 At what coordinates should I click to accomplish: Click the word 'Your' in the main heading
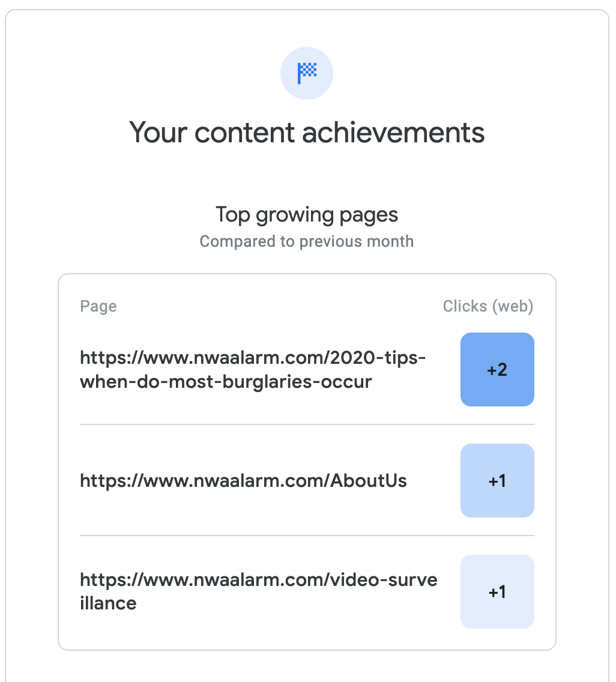click(x=157, y=133)
